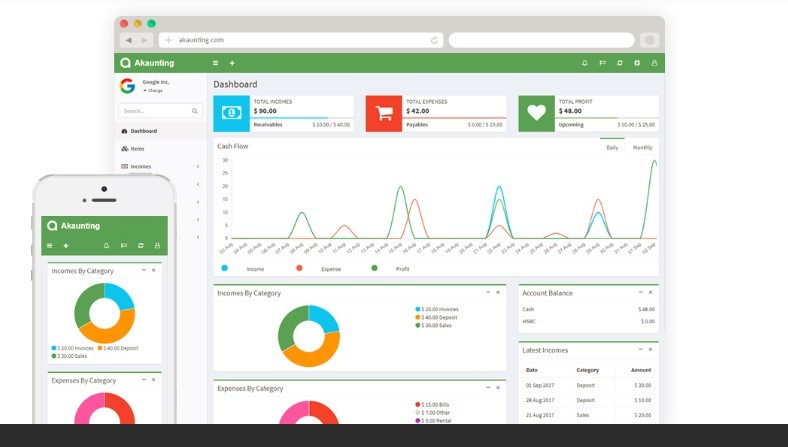Viewport: 788px width, 447px height.
Task: Toggle Expense series in Cash Flow legend
Action: 300,268
